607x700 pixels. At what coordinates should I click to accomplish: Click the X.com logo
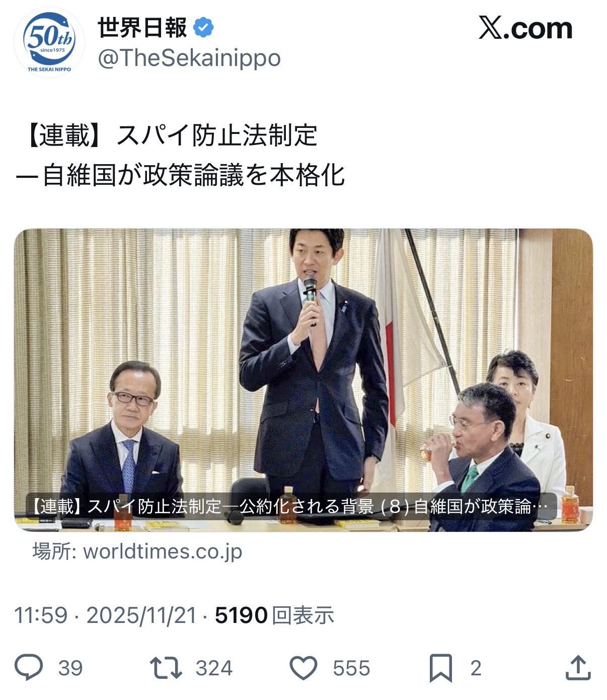coord(525,28)
